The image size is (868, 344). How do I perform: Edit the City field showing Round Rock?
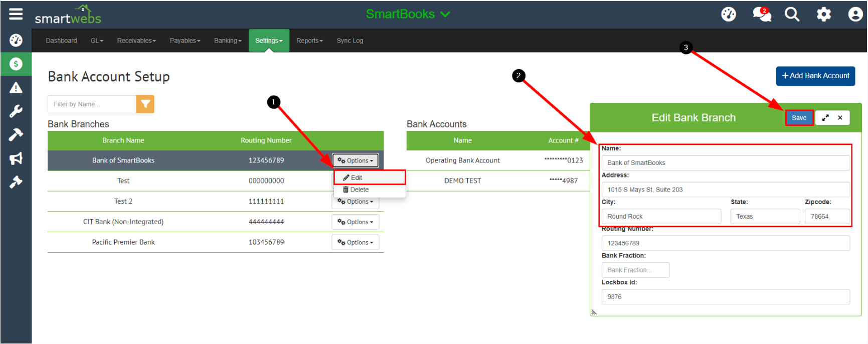pyautogui.click(x=661, y=216)
